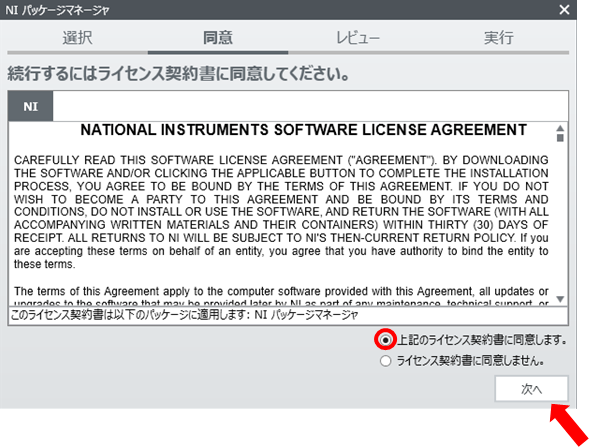This screenshot has height=447, width=589.
Task: Select the NI license tab
Action: pyautogui.click(x=30, y=106)
